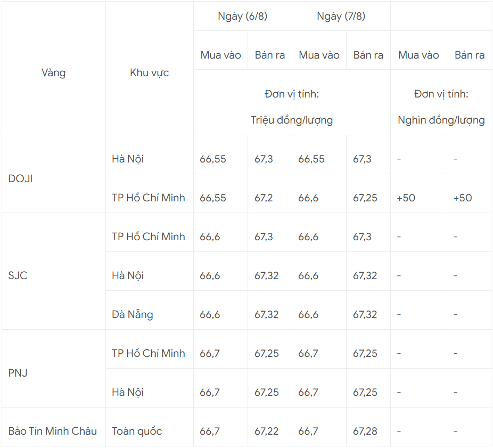Click the Hà Nội cell in DOJI group
Screen dimensions: 493x448
pyautogui.click(x=128, y=159)
